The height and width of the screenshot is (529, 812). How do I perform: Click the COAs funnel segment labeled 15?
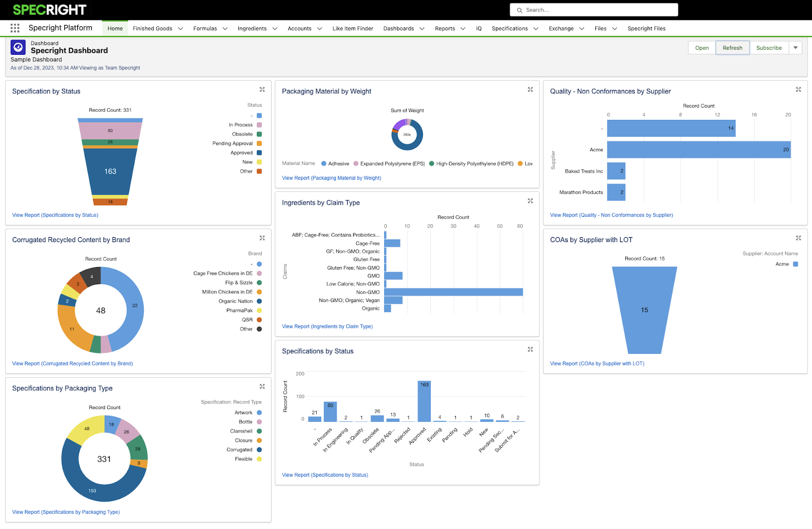pyautogui.click(x=645, y=310)
